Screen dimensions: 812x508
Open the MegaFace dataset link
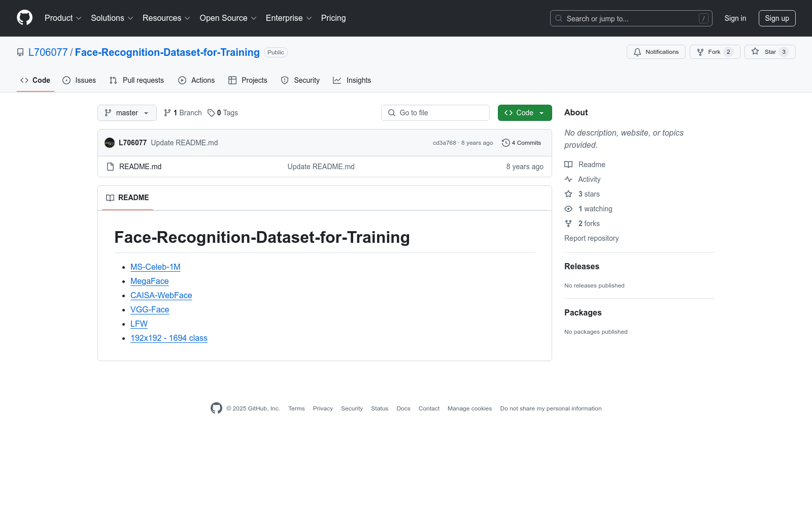coord(150,281)
